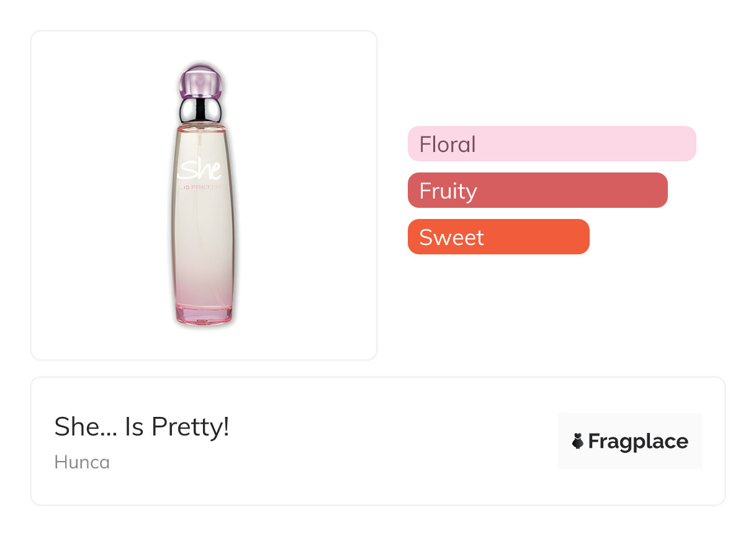Click the Fragplace perfume bottle icon

[578, 442]
